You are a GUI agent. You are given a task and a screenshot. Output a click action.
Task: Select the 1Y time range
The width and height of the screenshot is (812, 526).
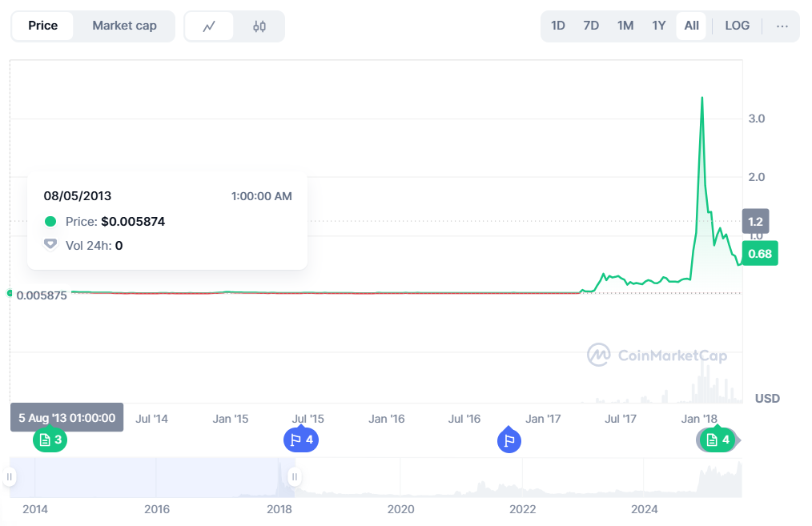(x=659, y=26)
